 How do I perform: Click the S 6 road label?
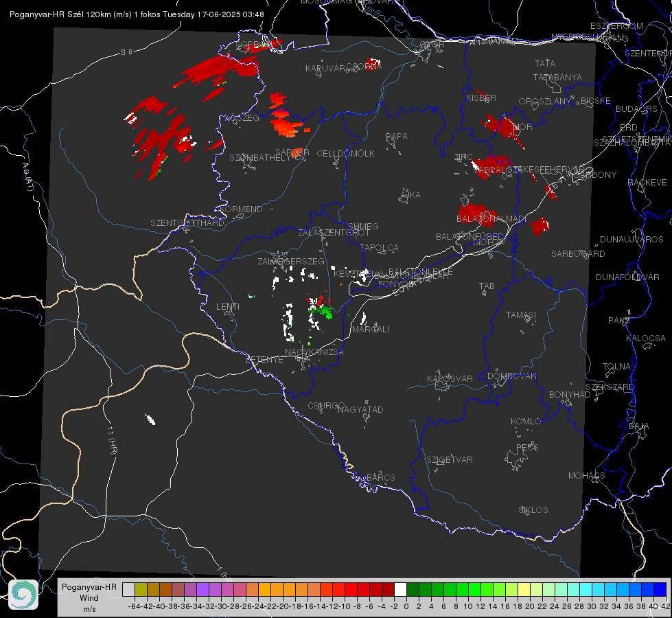[126, 52]
